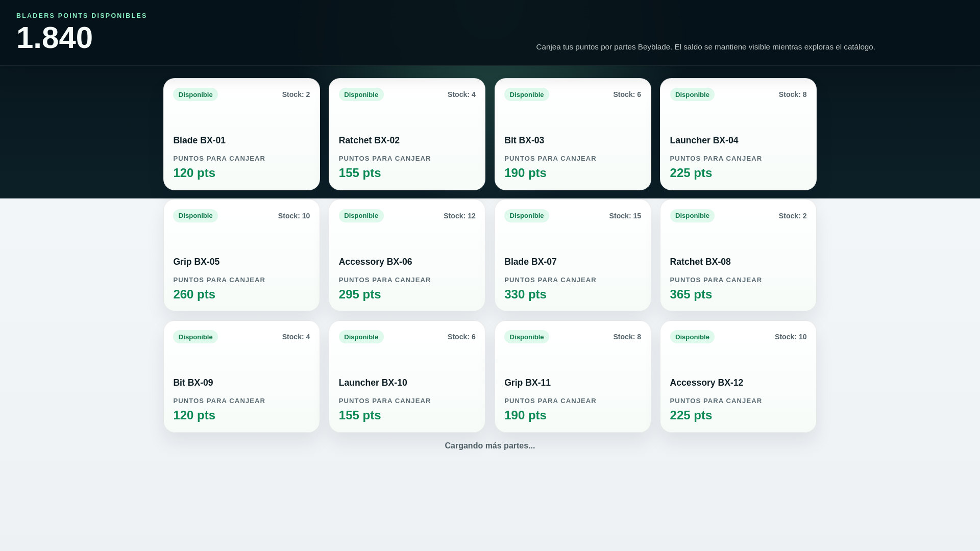
Task: Click the 365 pts price on Ratchet BX-08
Action: tap(691, 294)
